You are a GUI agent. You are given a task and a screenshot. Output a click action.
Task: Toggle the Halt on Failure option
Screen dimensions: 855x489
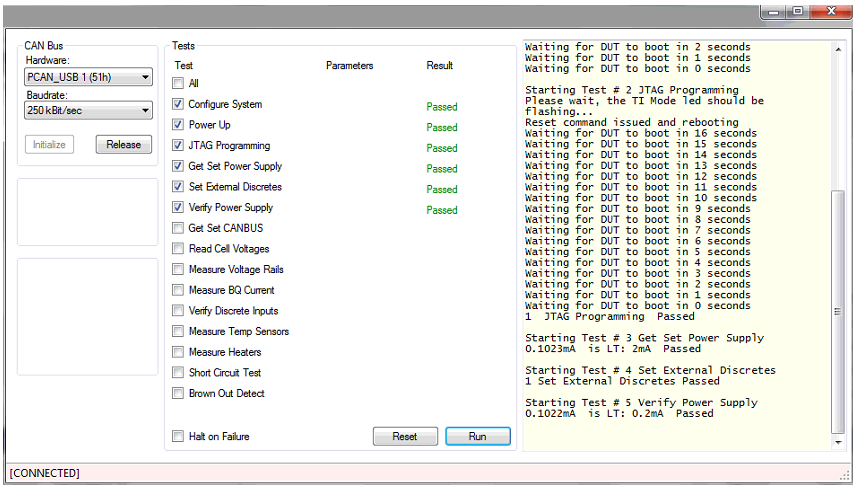point(178,437)
